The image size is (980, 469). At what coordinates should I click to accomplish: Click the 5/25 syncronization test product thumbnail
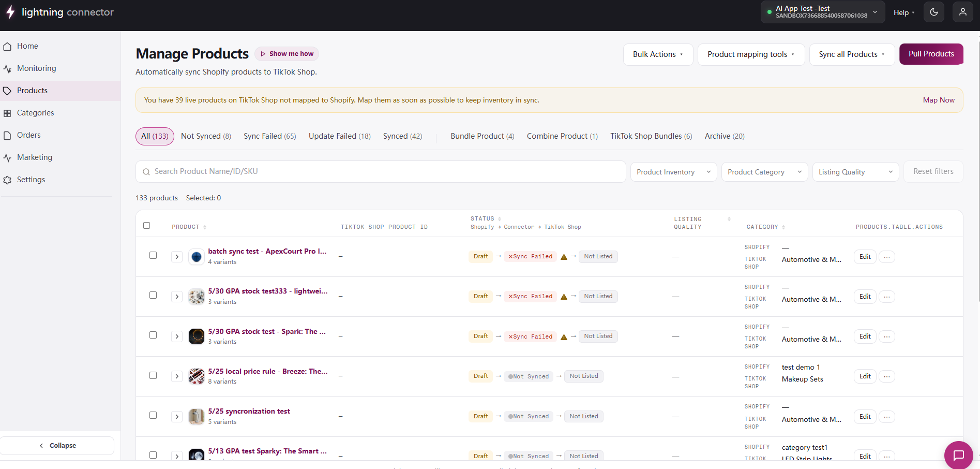click(x=197, y=416)
